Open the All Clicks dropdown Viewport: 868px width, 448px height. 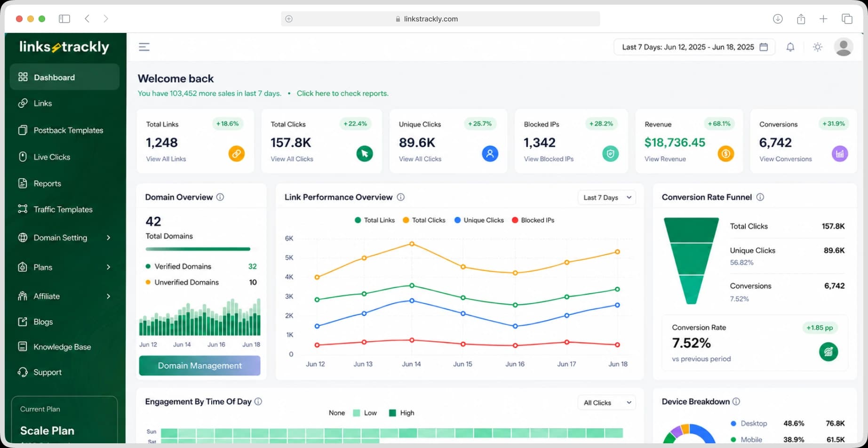(x=607, y=403)
